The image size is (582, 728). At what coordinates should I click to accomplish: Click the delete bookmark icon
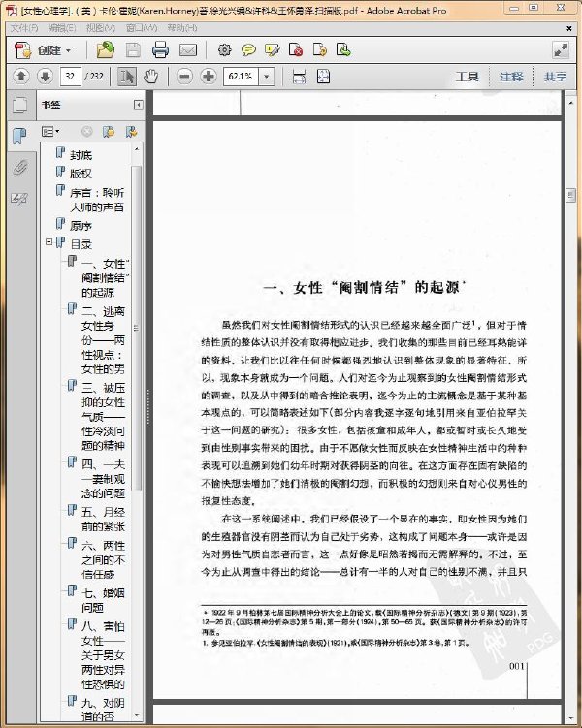pyautogui.click(x=87, y=132)
